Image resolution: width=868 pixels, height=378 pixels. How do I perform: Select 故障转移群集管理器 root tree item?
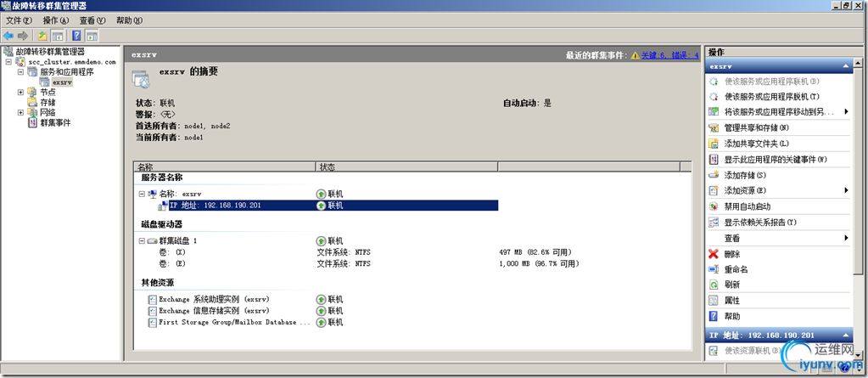click(50, 52)
